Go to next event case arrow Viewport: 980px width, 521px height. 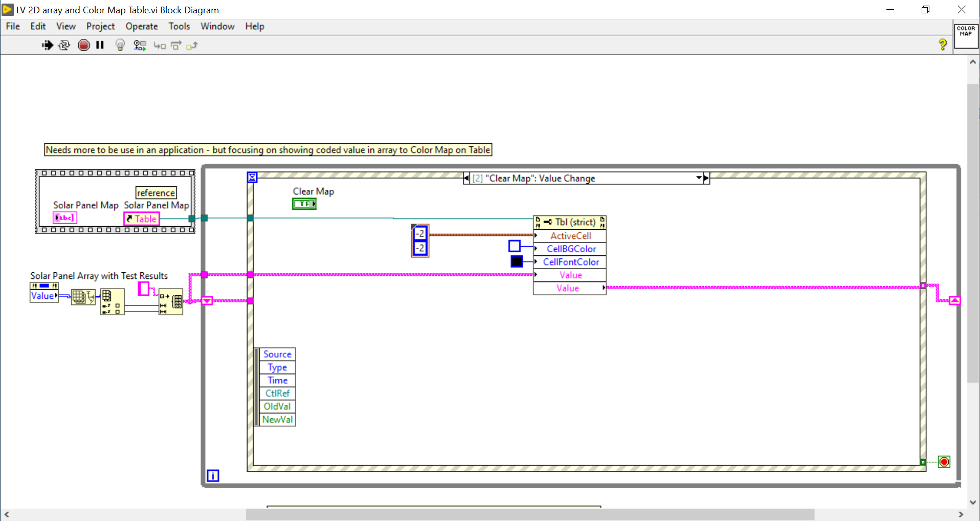pyautogui.click(x=706, y=178)
